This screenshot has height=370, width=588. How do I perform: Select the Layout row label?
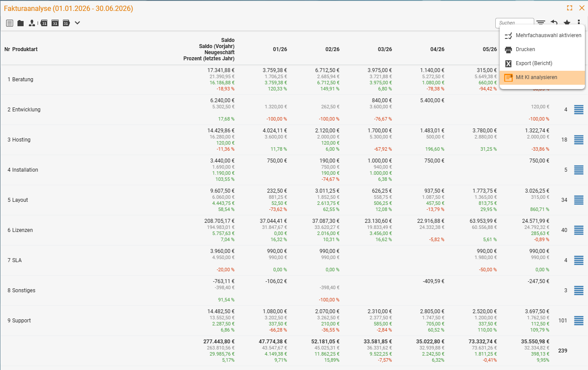(20, 200)
